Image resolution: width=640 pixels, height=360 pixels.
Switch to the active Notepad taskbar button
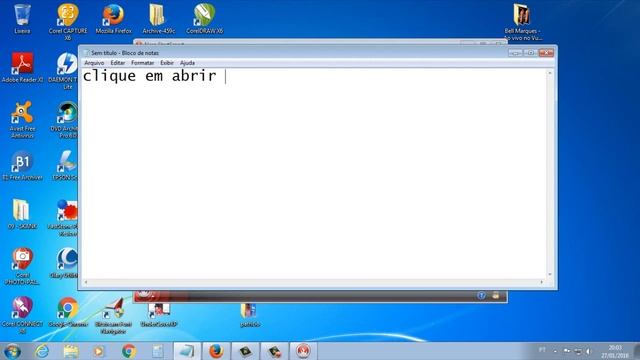pyautogui.click(x=187, y=351)
